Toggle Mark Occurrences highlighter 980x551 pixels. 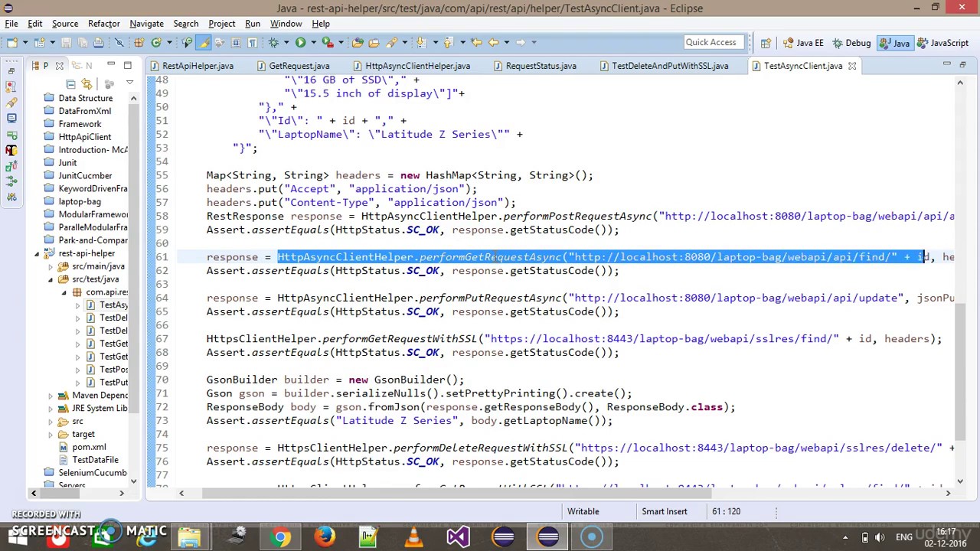204,42
